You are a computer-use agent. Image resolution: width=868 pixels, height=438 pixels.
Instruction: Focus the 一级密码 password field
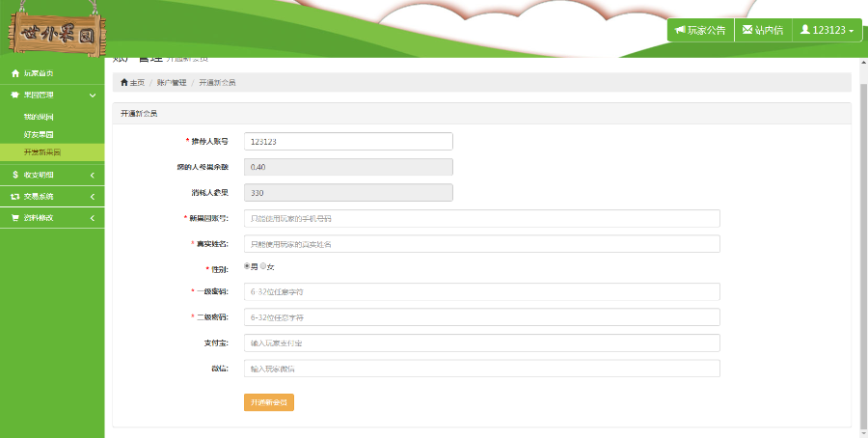[481, 291]
